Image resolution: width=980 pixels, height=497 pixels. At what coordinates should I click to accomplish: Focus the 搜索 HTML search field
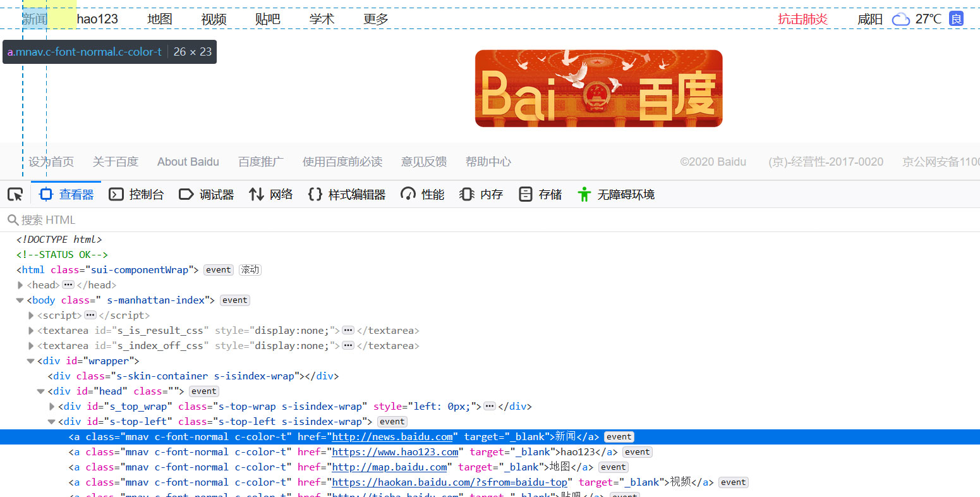click(x=490, y=220)
